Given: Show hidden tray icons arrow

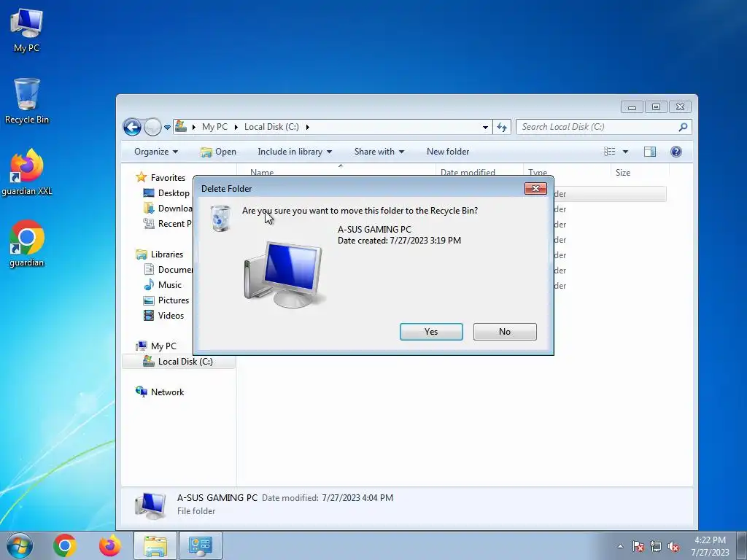Looking at the screenshot, I should (620, 546).
